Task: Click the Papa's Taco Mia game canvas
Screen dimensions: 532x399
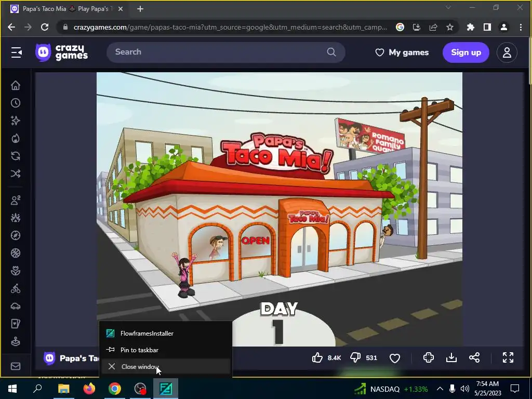Action: click(279, 209)
